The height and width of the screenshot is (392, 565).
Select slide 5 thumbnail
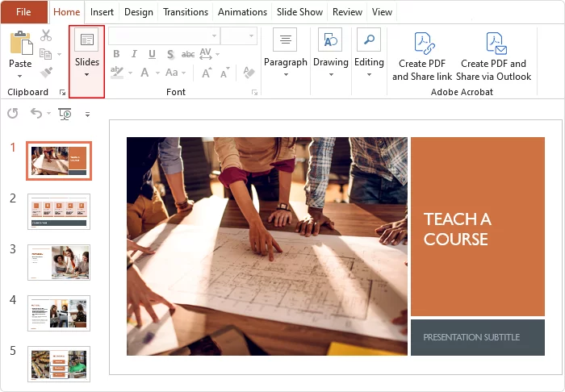pyautogui.click(x=59, y=364)
